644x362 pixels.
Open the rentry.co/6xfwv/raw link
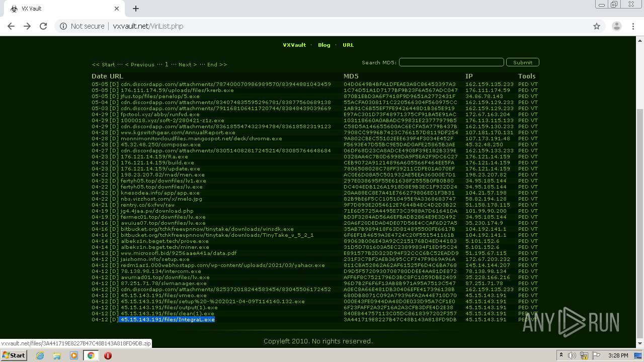147,205
